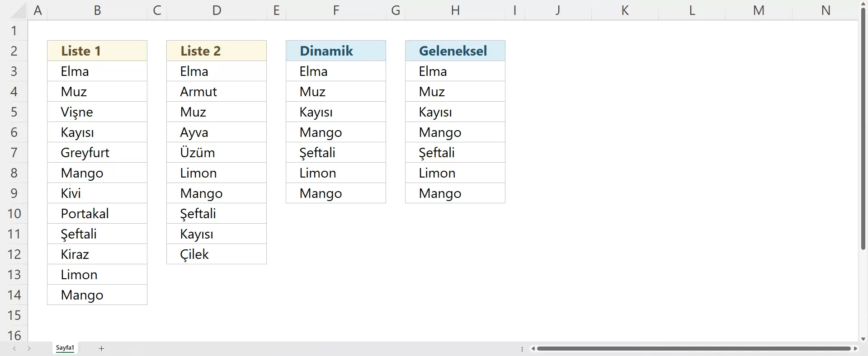This screenshot has height=356, width=868.
Task: Click the horizontal scrollbar thumb
Action: tap(693, 348)
